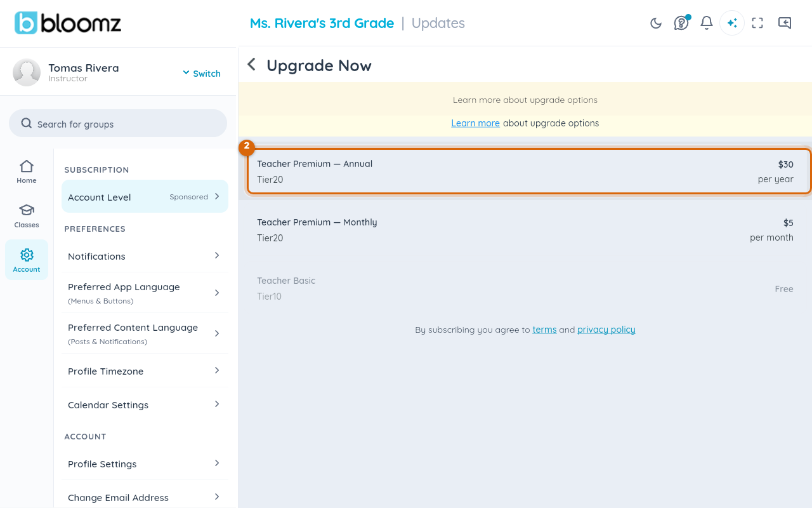
Task: Click the Updates header text
Action: click(x=438, y=23)
